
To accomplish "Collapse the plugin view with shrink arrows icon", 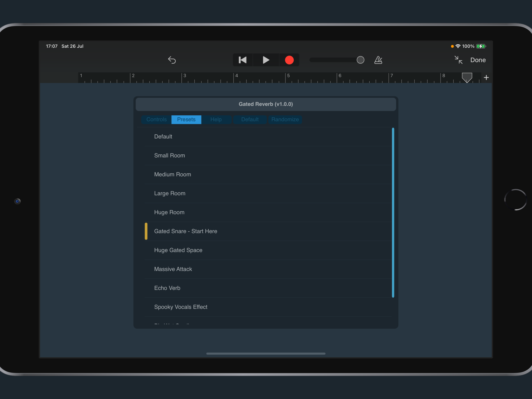I will tap(458, 60).
